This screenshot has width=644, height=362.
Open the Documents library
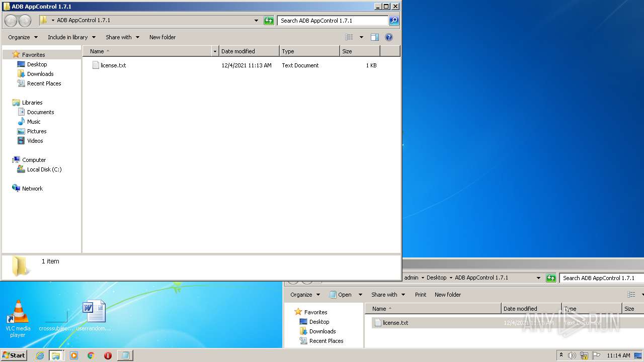coord(40,112)
